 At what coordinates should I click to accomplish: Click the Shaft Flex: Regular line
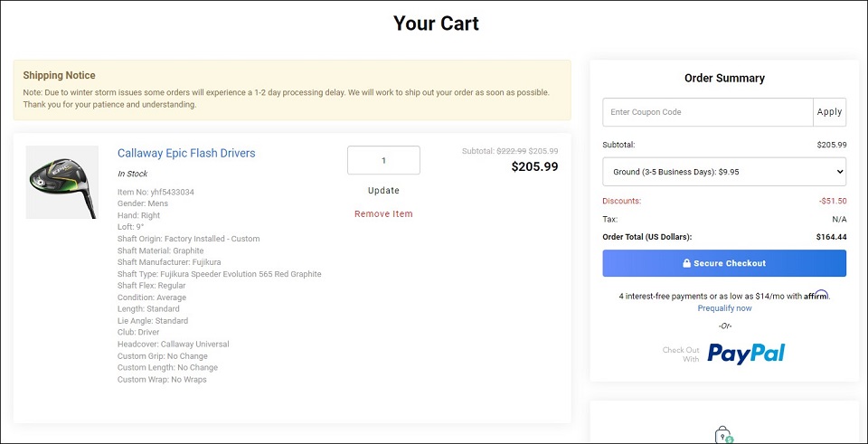pos(152,286)
